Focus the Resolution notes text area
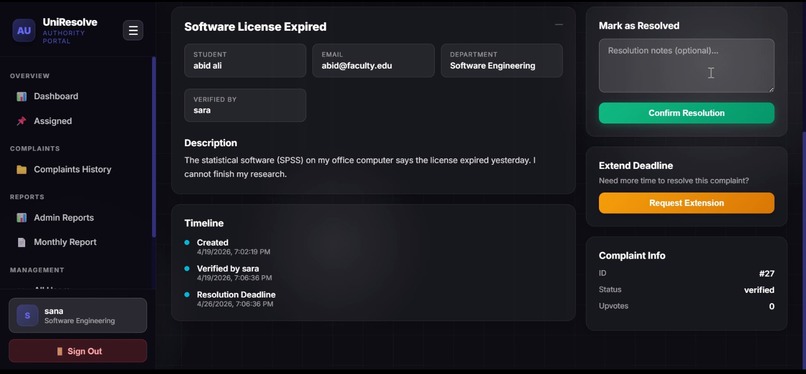 point(686,66)
